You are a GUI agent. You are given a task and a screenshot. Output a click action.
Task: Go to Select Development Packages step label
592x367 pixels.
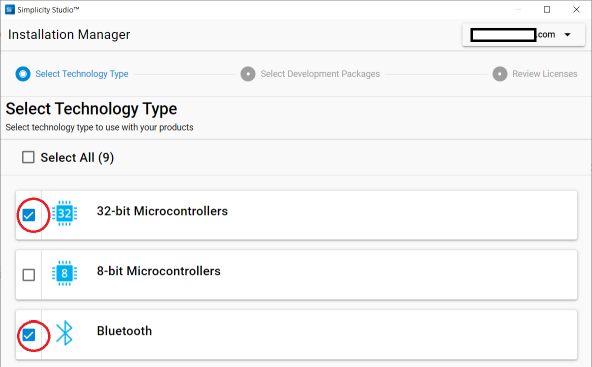320,74
